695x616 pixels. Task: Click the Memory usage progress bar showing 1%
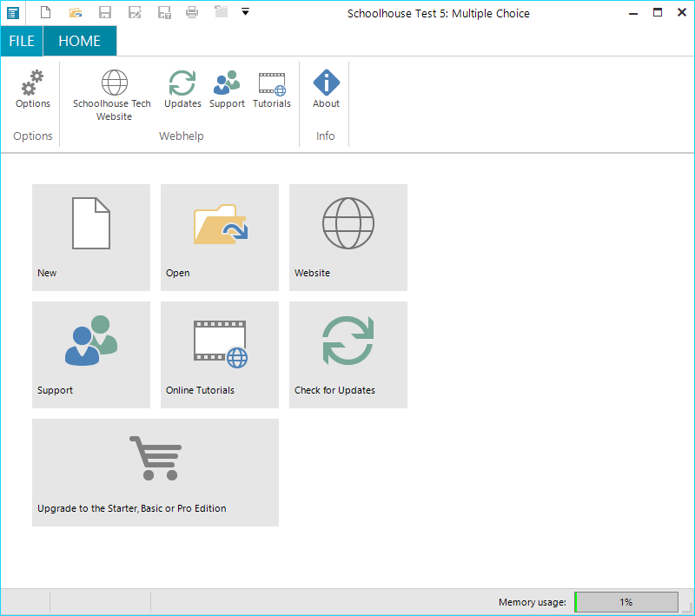click(x=626, y=602)
